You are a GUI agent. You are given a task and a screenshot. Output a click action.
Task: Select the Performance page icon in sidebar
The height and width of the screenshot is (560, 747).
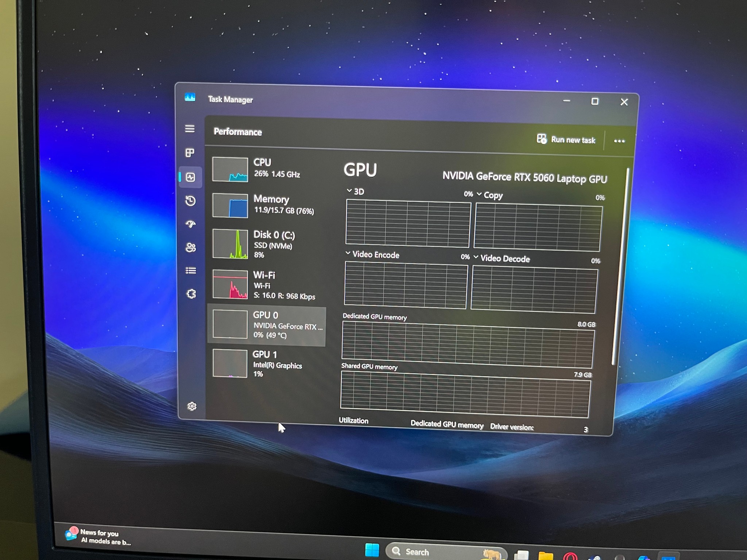(x=190, y=177)
